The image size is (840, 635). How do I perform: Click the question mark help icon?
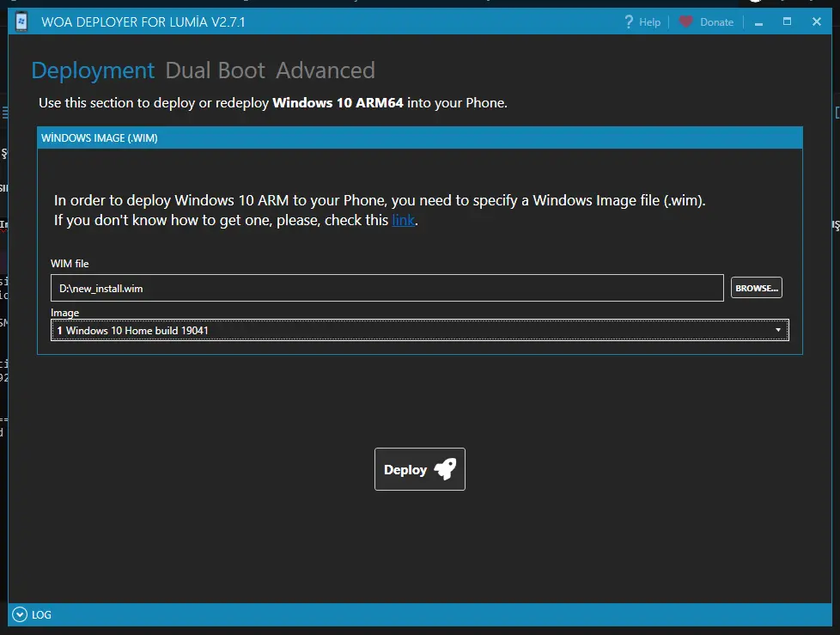click(x=629, y=22)
